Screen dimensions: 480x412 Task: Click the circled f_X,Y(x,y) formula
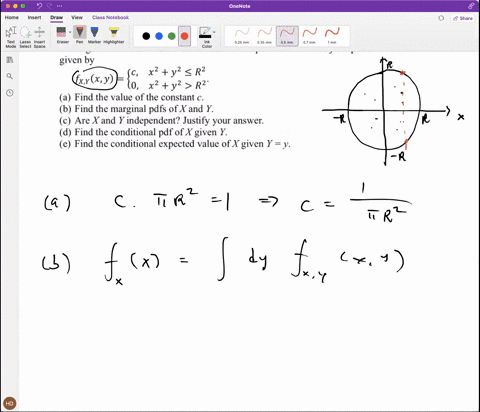pyautogui.click(x=95, y=79)
